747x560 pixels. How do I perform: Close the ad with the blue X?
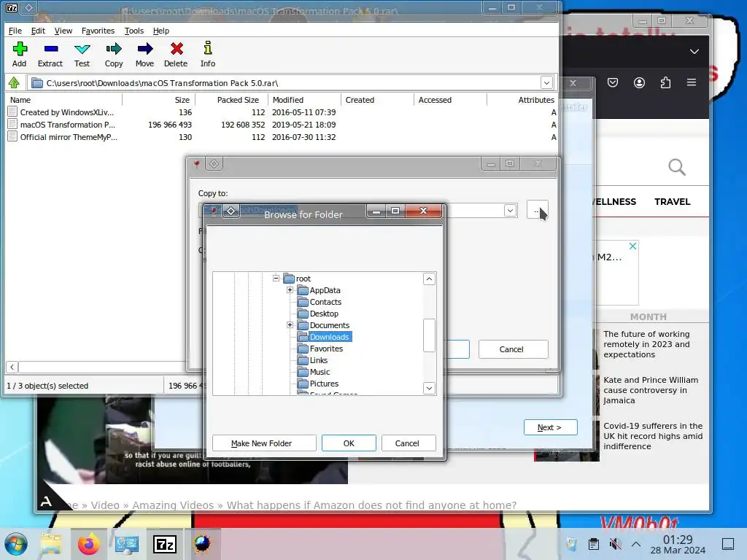(x=632, y=246)
